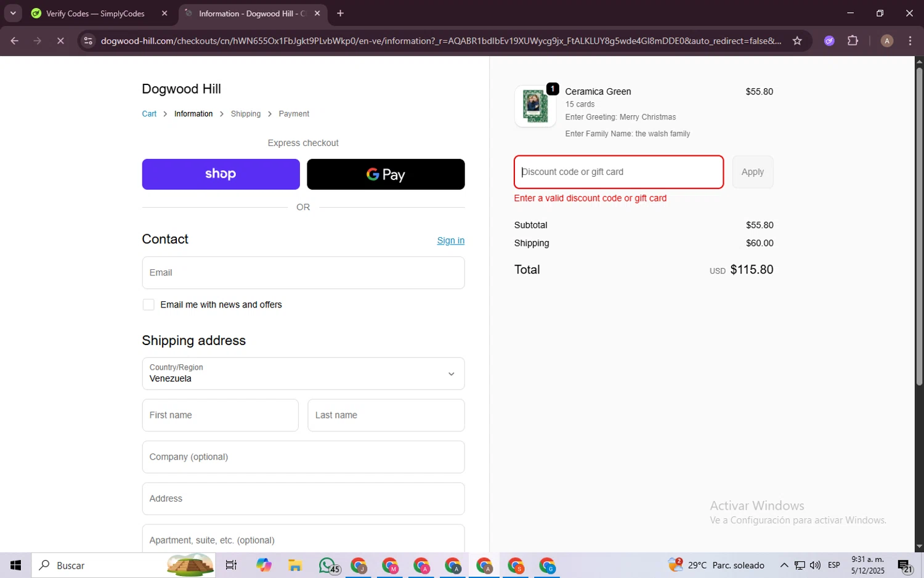Click the Buscar taskbar search box
Image resolution: width=924 pixels, height=578 pixels.
click(x=123, y=565)
